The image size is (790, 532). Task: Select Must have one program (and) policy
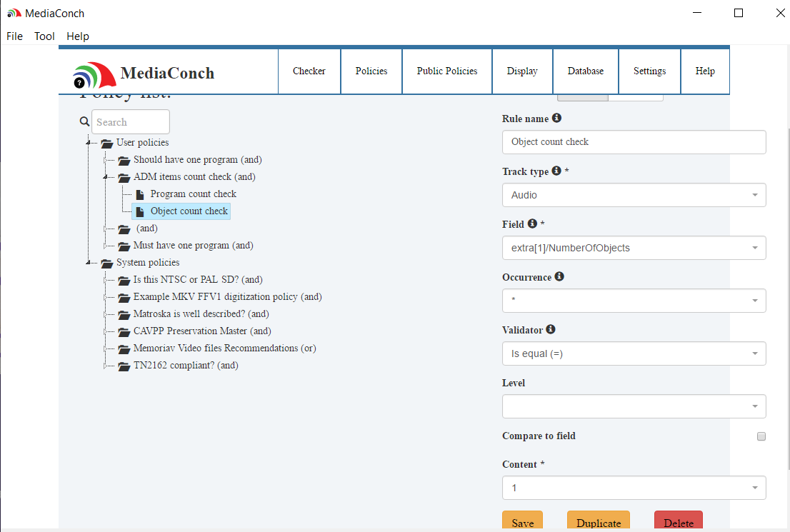pos(193,246)
